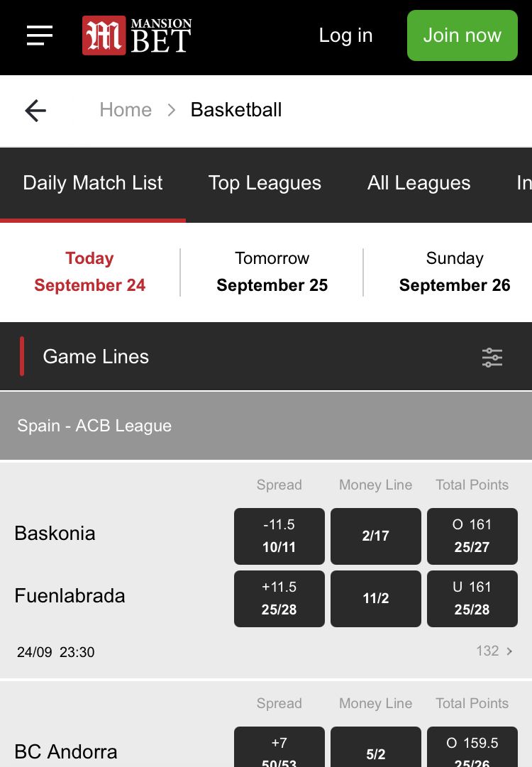Image resolution: width=532 pixels, height=767 pixels.
Task: Select the Daily Match List tab
Action: click(x=93, y=183)
